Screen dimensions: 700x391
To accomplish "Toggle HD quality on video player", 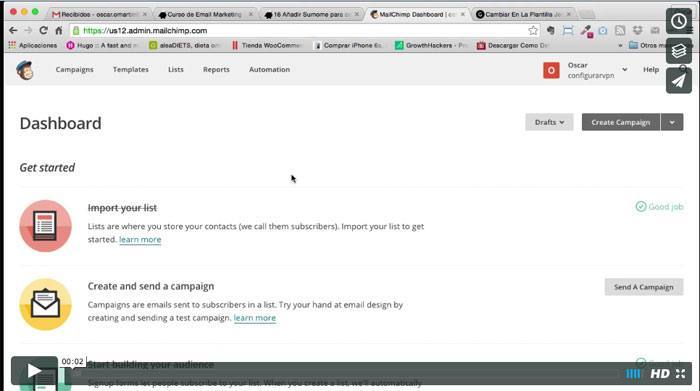I will coord(660,374).
